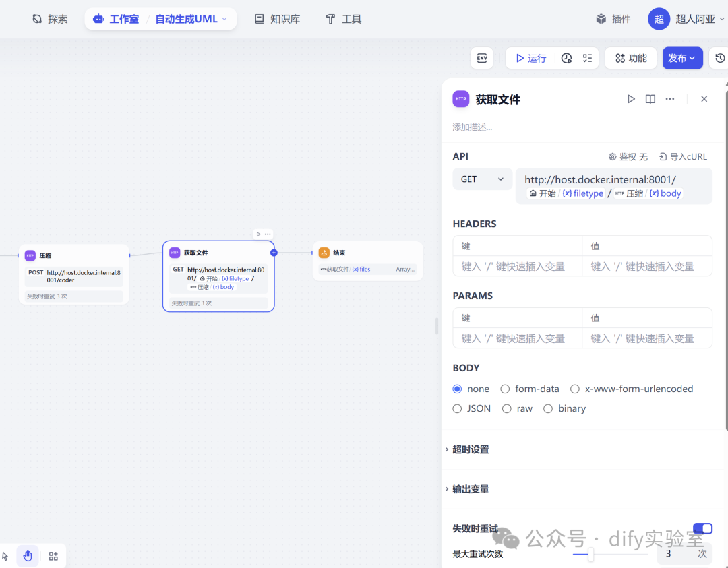This screenshot has width=728, height=568.
Task: Open the 发布 publish dropdown
Action: point(682,58)
